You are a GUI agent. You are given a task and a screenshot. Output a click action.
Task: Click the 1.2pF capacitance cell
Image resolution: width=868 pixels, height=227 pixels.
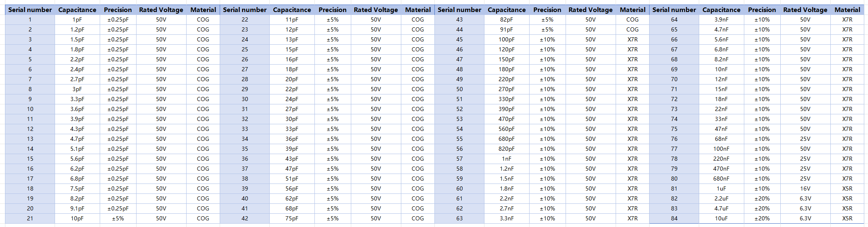(x=77, y=29)
